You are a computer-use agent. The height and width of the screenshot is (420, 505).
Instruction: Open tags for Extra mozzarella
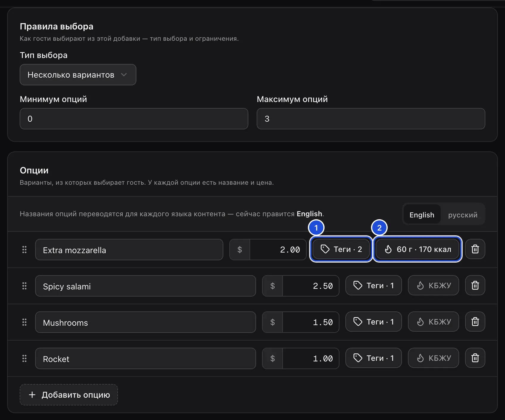pos(341,249)
